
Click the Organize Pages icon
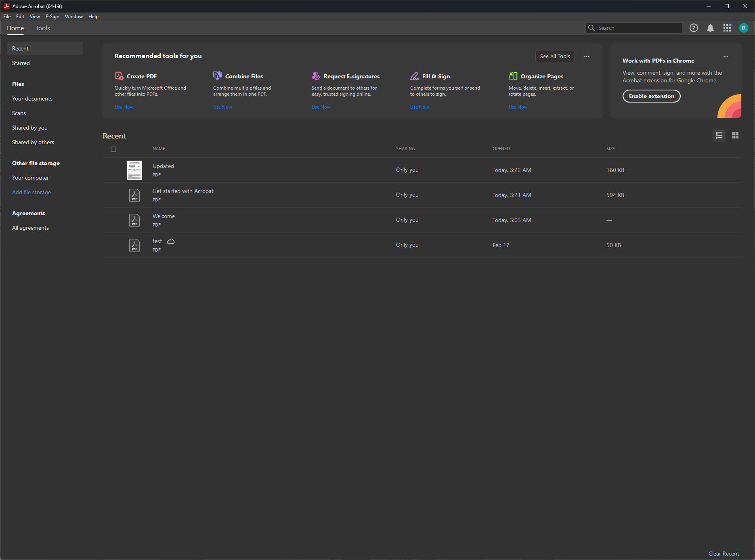pyautogui.click(x=513, y=76)
